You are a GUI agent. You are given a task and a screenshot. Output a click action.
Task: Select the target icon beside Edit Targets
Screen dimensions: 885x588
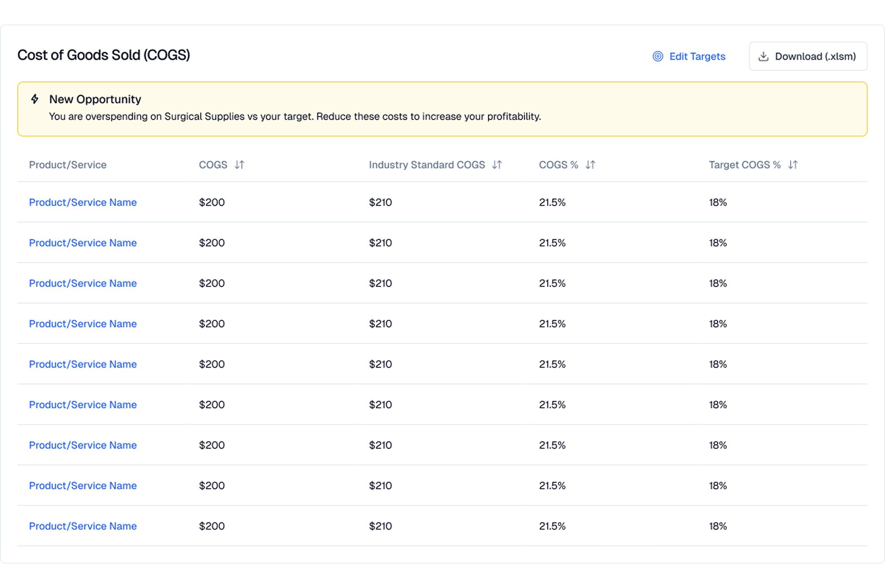click(657, 56)
